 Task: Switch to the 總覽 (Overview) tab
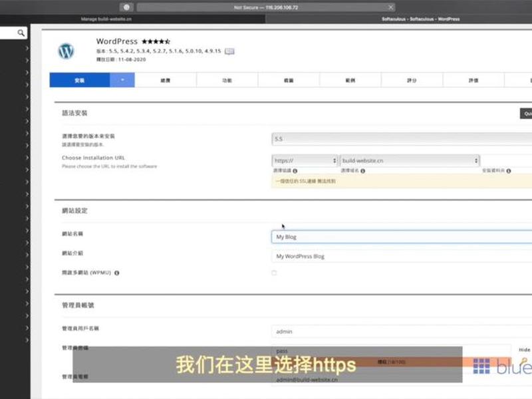click(x=165, y=80)
